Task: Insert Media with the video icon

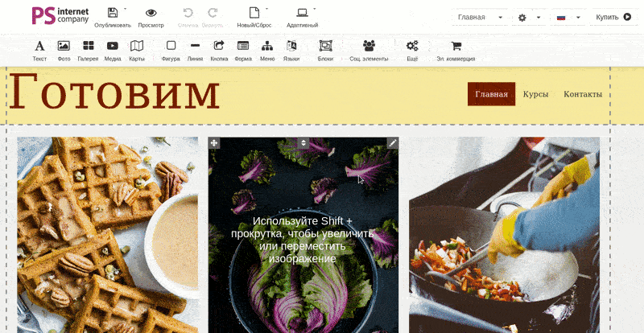Action: point(113,47)
